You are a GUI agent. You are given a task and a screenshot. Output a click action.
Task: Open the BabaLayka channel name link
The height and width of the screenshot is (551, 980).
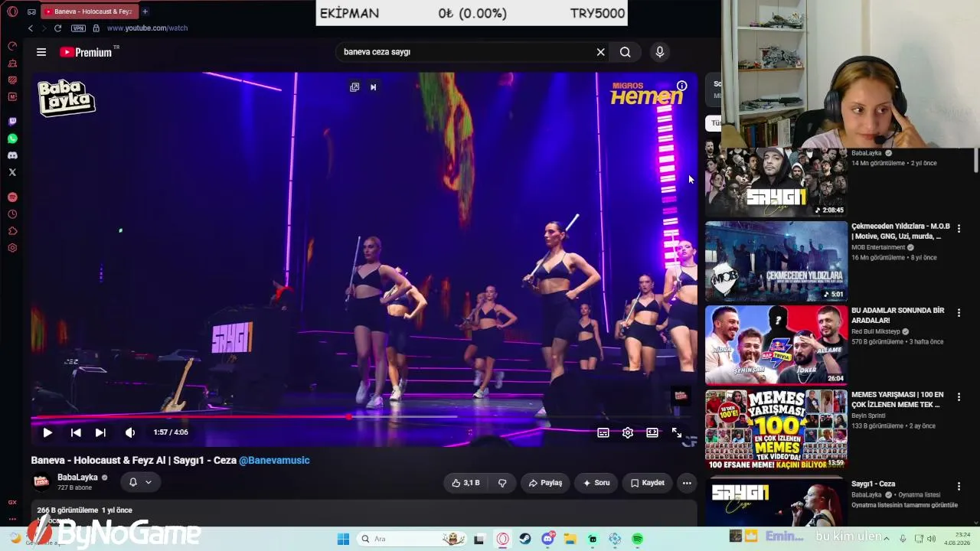(77, 478)
